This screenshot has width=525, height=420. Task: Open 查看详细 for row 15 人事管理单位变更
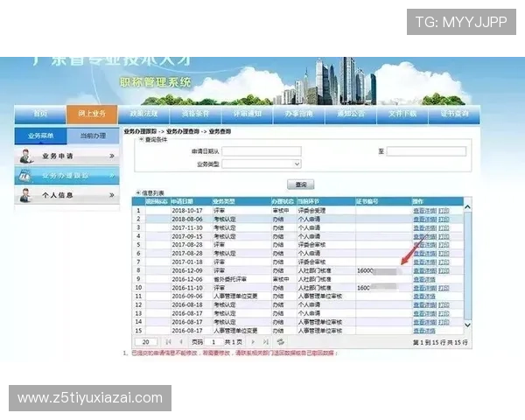tap(424, 331)
